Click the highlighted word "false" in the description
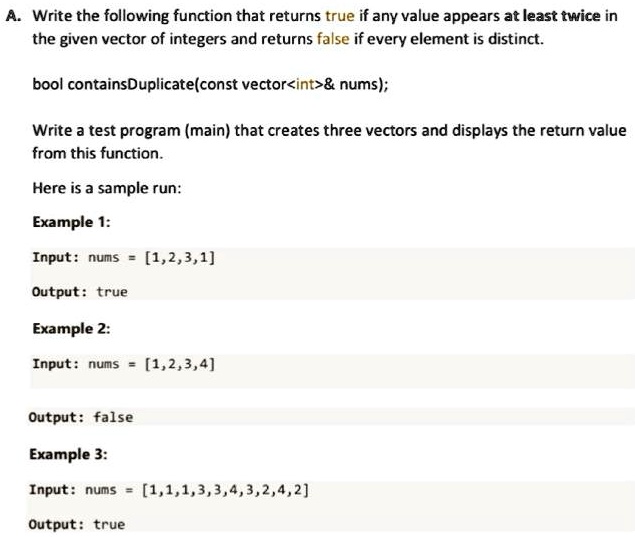This screenshot has height=537, width=635. [332, 39]
